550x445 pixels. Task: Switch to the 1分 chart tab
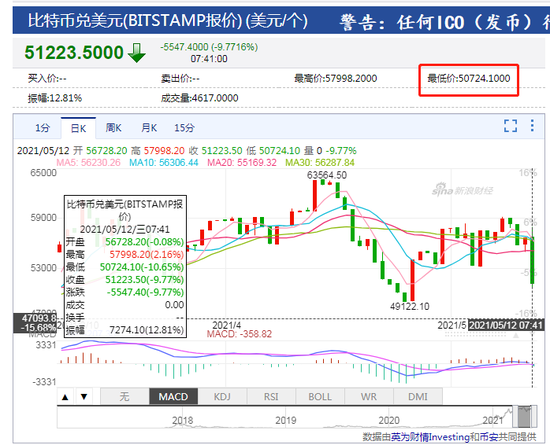coord(42,128)
